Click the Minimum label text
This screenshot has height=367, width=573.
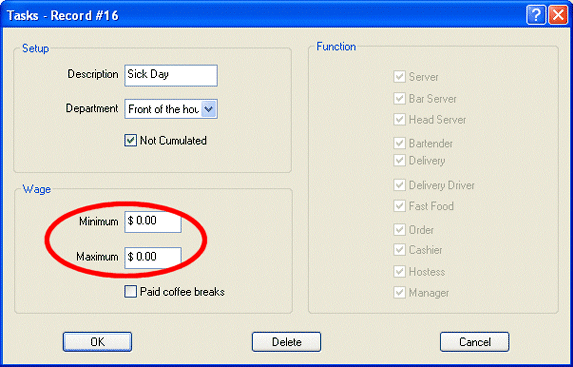pyautogui.click(x=99, y=222)
